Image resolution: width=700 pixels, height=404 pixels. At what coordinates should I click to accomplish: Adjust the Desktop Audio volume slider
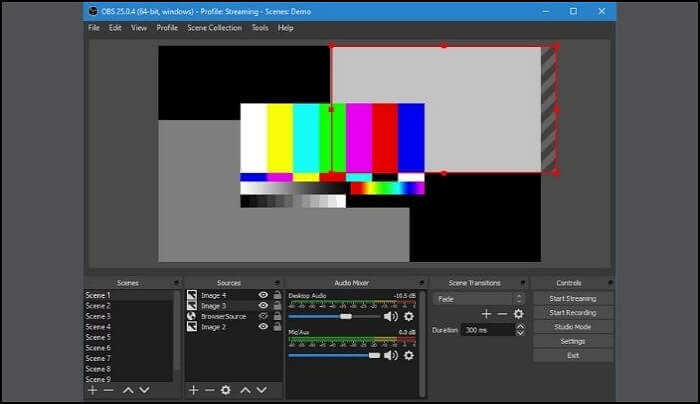coord(346,316)
